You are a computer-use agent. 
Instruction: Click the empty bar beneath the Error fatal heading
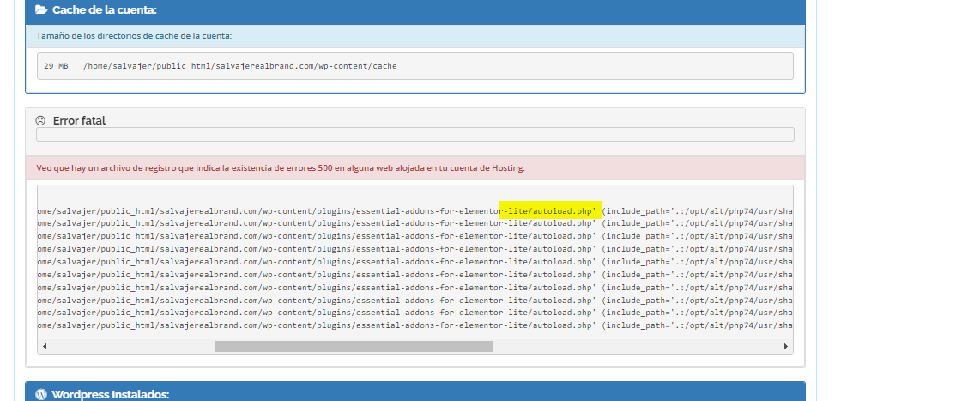pyautogui.click(x=415, y=135)
